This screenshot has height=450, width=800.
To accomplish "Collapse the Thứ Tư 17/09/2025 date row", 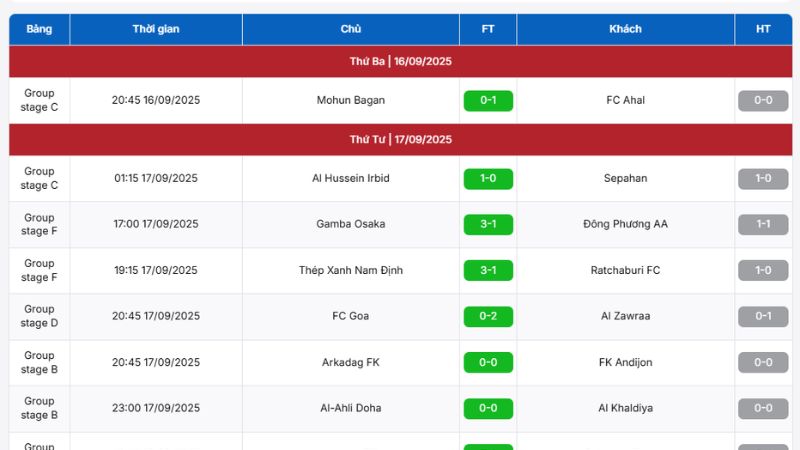I will click(400, 139).
